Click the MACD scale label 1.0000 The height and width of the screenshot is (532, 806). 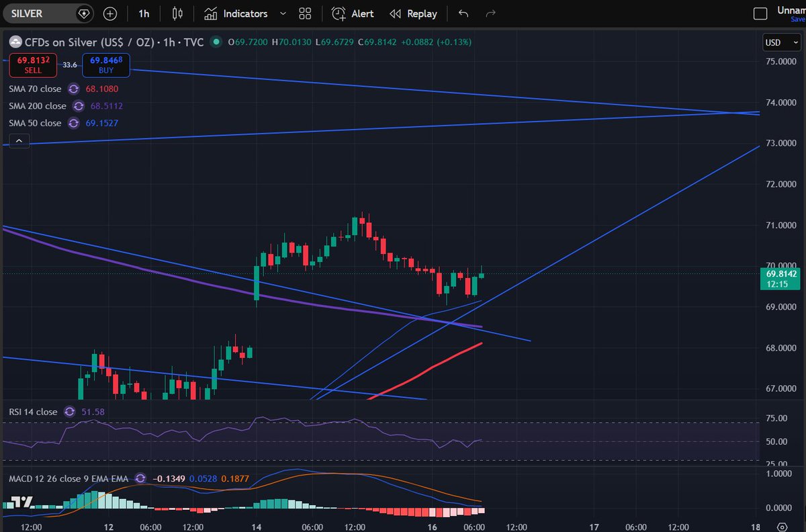pos(779,474)
